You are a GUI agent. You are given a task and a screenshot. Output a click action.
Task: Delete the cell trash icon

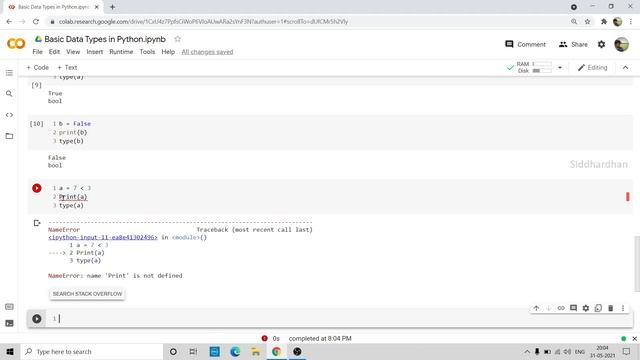click(611, 308)
